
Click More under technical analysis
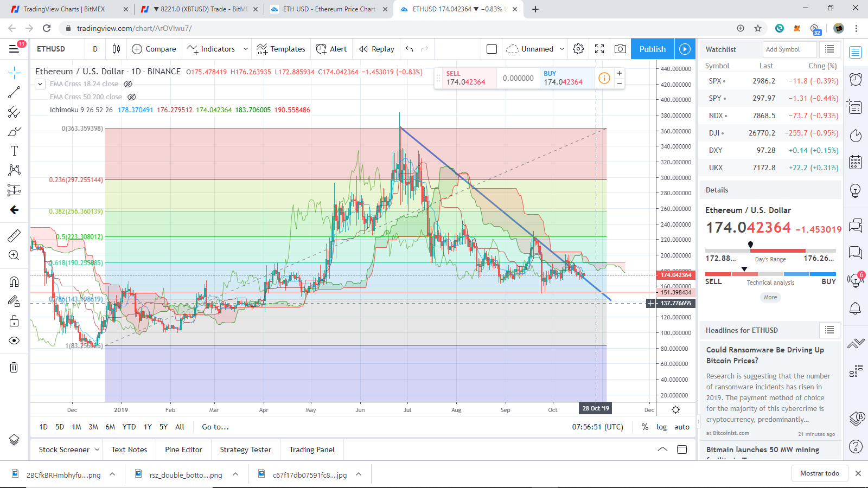[x=770, y=297]
